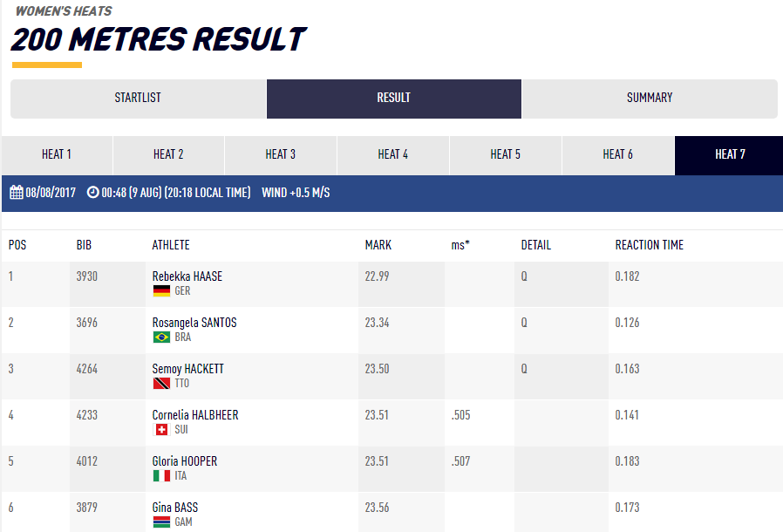Click the German flag under Rebekka Haase
The height and width of the screenshot is (532, 783).
coord(161,291)
